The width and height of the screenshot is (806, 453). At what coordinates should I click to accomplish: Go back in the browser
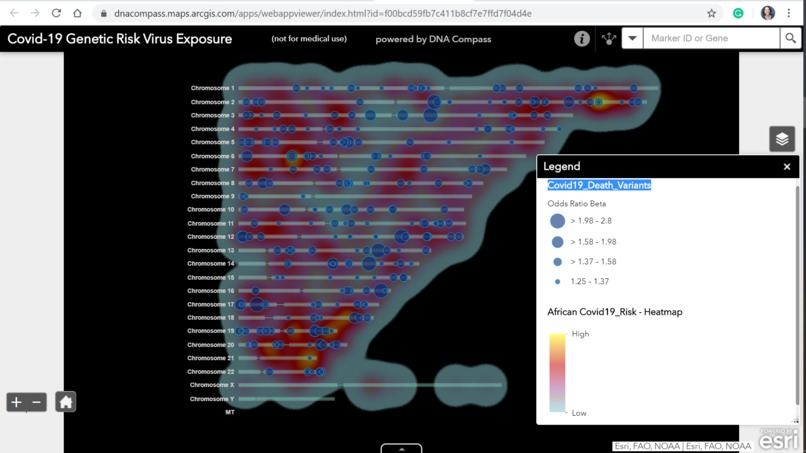point(14,13)
